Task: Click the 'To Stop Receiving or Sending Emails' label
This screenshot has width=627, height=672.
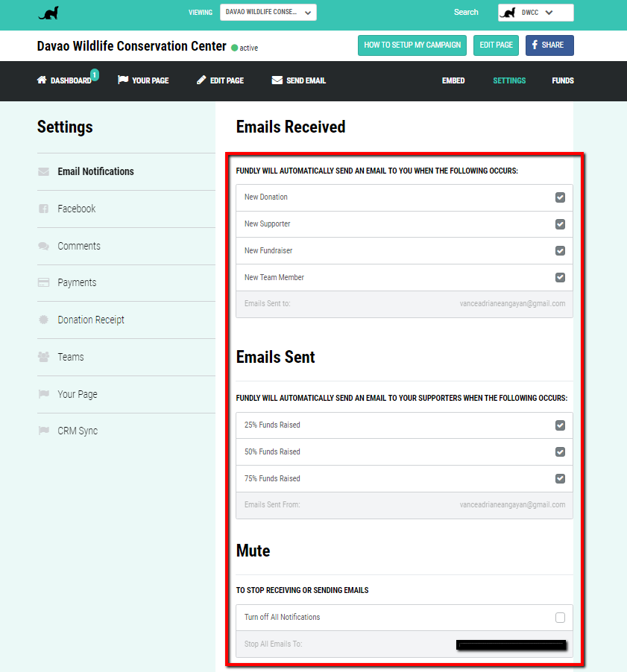Action: [x=303, y=590]
